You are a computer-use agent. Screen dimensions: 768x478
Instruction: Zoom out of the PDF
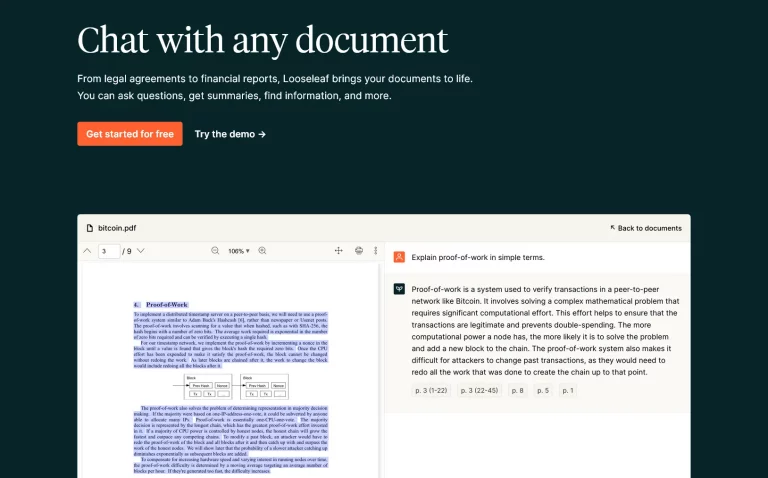pyautogui.click(x=215, y=251)
